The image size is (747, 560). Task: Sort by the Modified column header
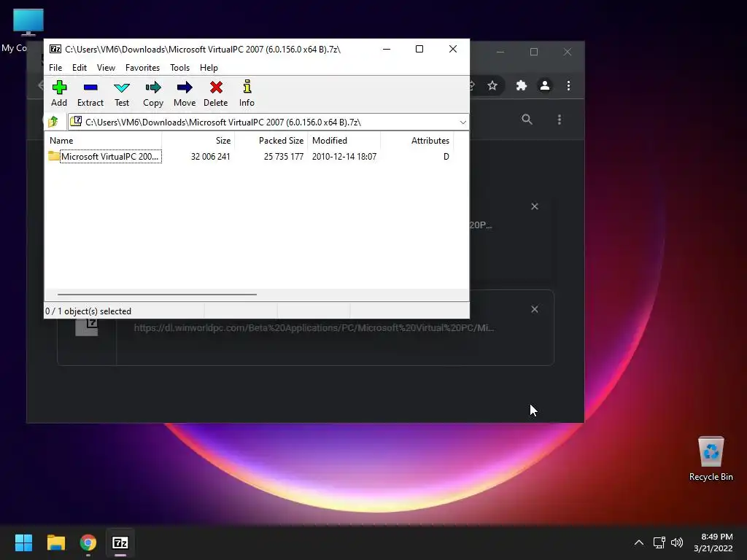(344, 141)
